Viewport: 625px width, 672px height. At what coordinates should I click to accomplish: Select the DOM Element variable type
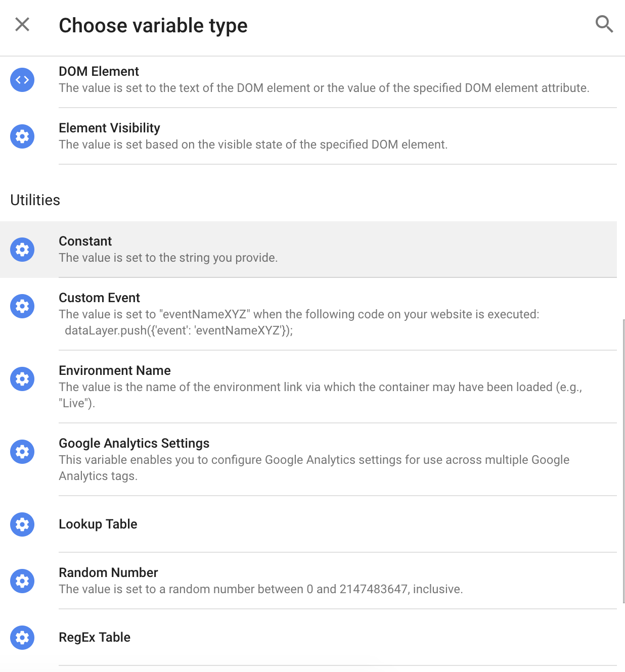click(99, 72)
